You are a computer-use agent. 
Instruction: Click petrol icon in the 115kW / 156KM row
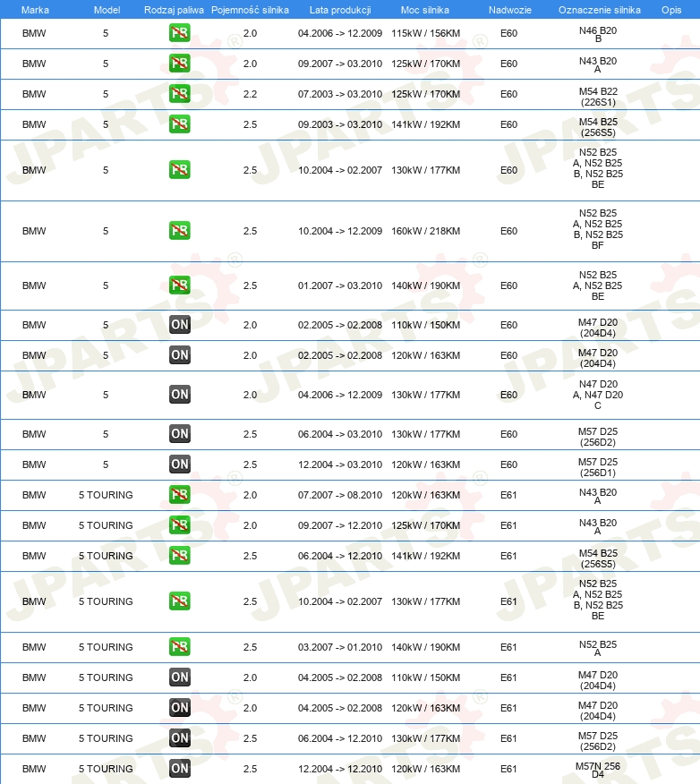pyautogui.click(x=180, y=33)
